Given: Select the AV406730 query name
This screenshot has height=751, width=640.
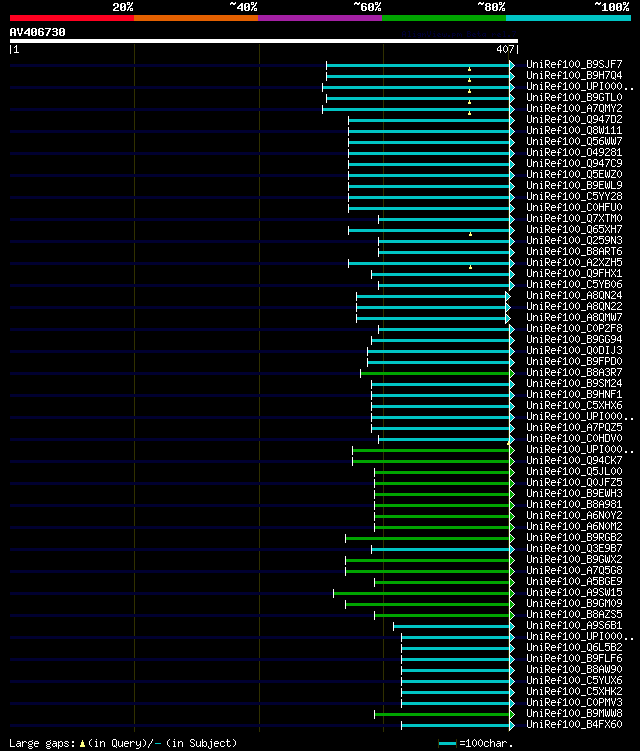Looking at the screenshot, I should (x=37, y=32).
